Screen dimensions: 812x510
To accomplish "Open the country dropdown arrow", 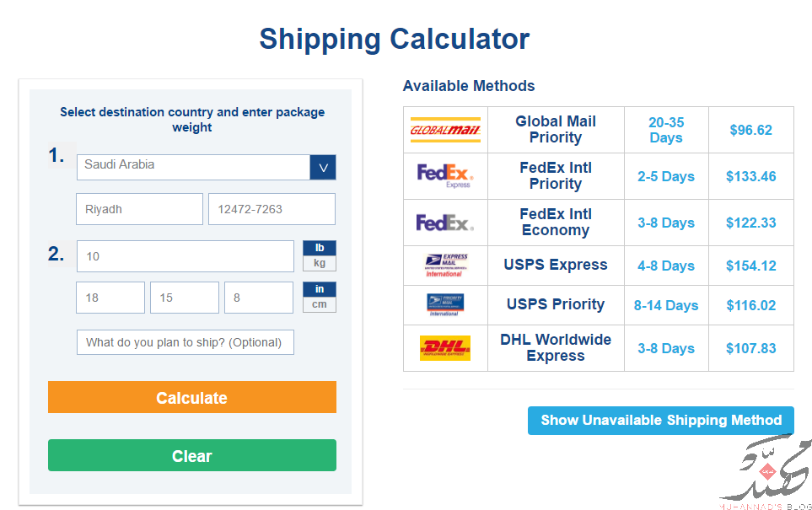I will tap(323, 167).
